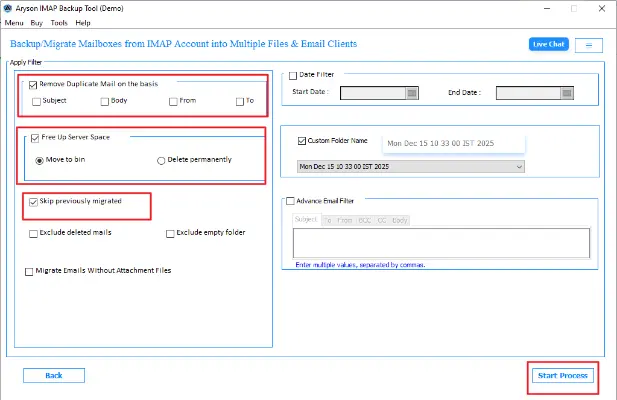Open the Menu menu
Screen dimensions: 617x400
tap(14, 23)
